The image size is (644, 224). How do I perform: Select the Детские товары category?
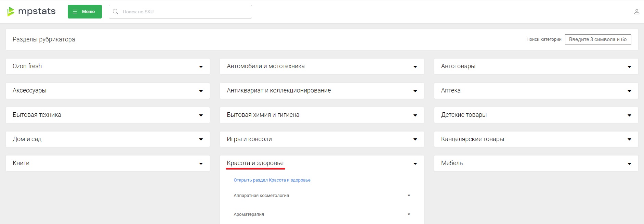pyautogui.click(x=464, y=115)
